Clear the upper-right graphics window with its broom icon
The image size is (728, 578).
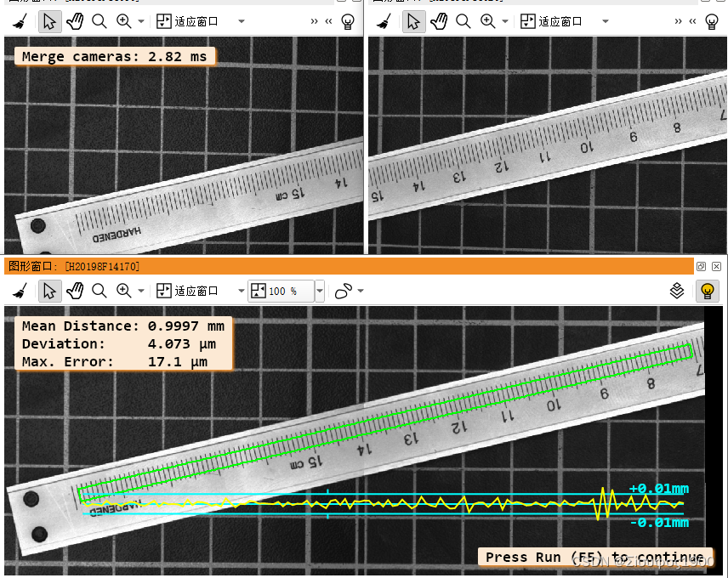[x=384, y=21]
